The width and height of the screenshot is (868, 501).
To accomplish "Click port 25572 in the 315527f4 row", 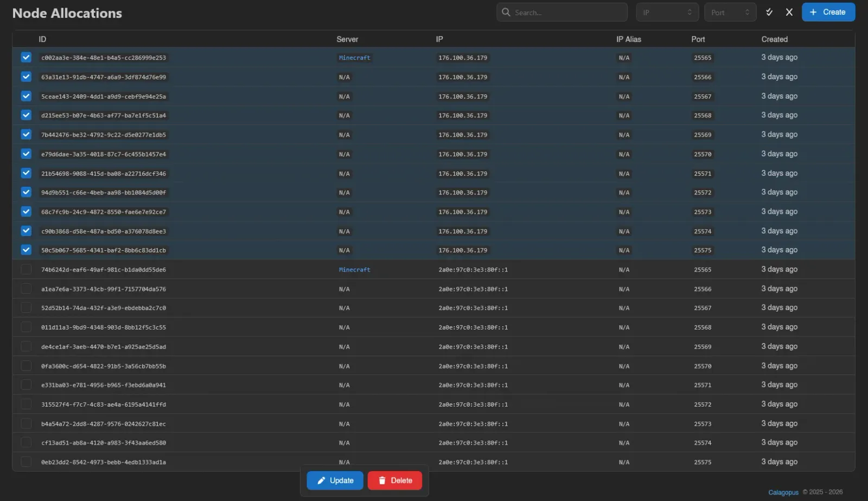I will 703,404.
